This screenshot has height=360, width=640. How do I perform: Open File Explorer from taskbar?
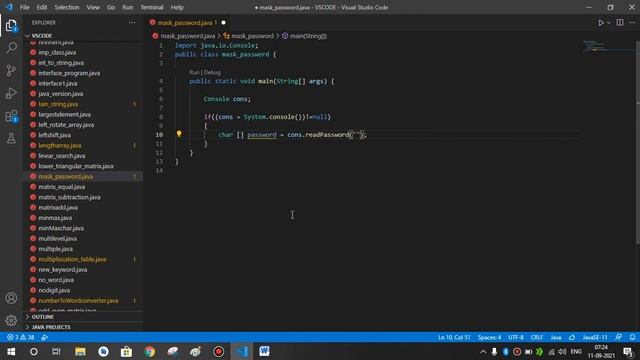(x=80, y=351)
